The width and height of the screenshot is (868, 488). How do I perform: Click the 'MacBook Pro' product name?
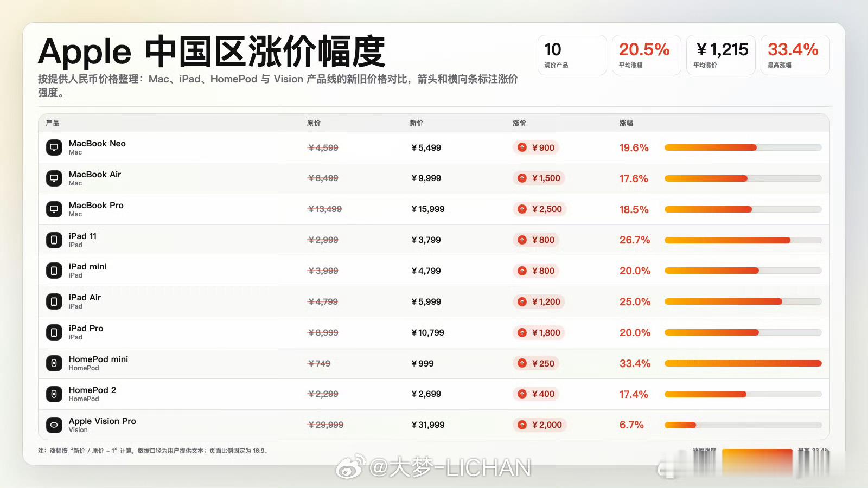pos(96,206)
